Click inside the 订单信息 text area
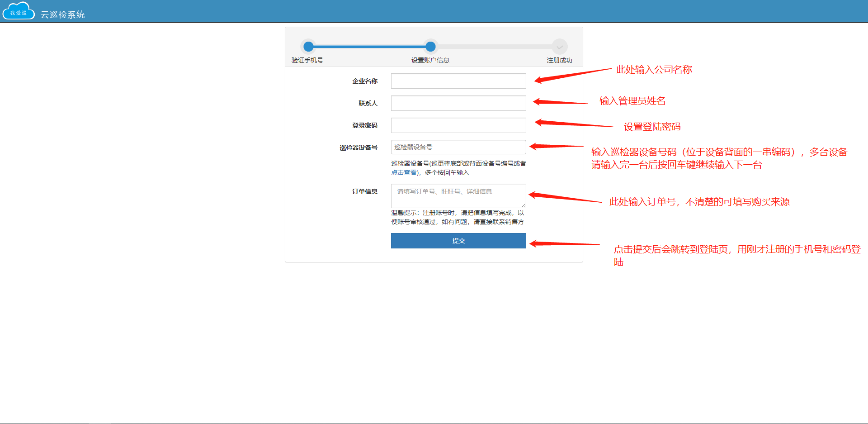Image resolution: width=868 pixels, height=424 pixels. 458,195
